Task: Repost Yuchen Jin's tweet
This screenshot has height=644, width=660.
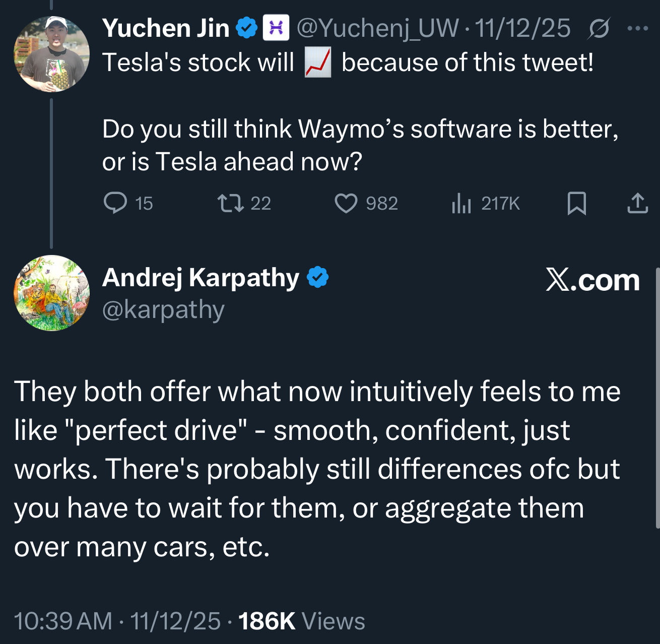Action: (231, 203)
